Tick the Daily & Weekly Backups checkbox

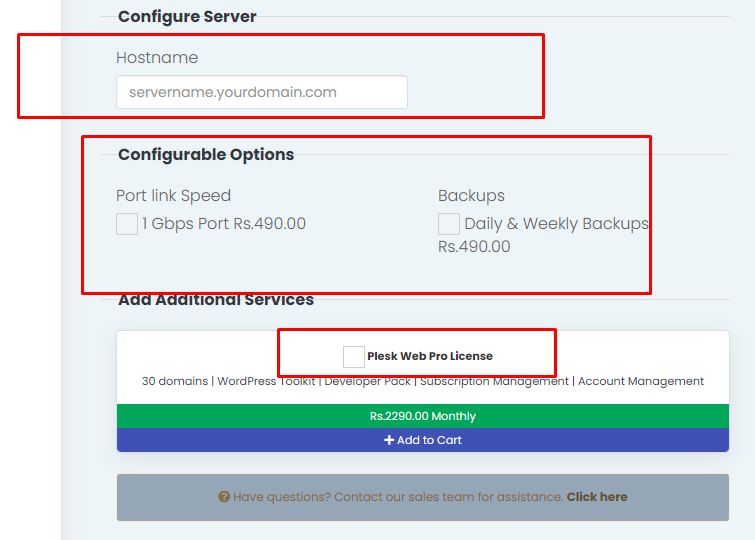pos(449,224)
